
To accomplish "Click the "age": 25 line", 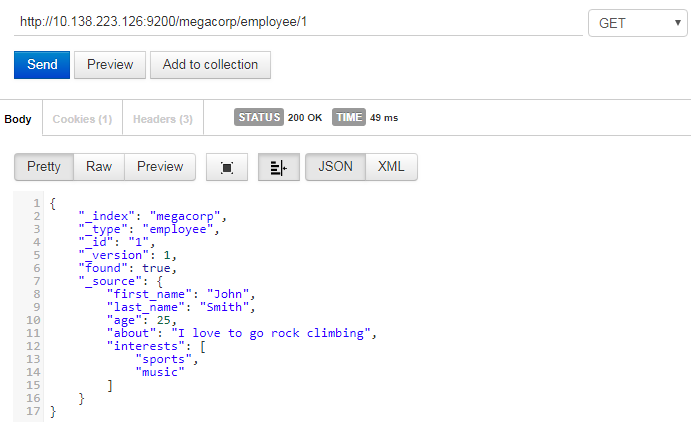I will click(142, 320).
